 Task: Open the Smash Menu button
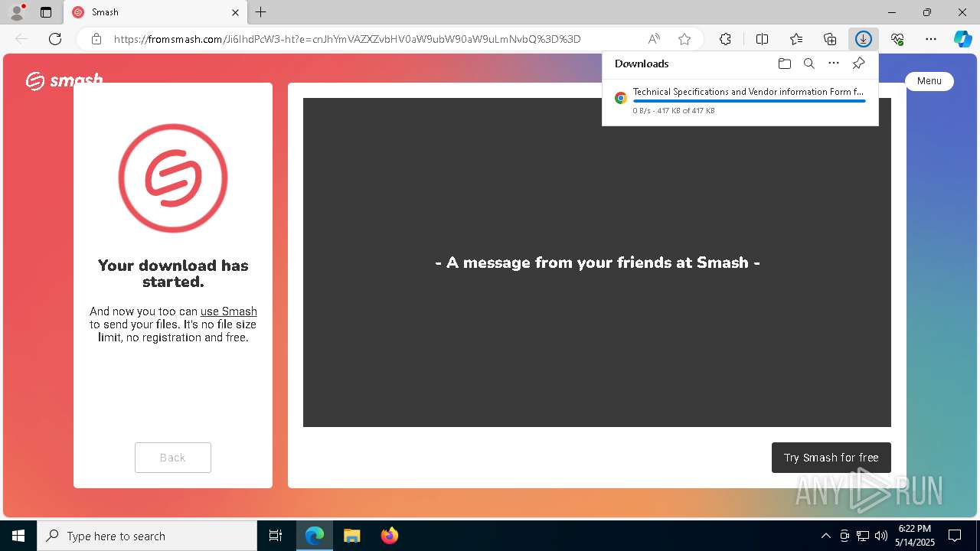coord(929,81)
